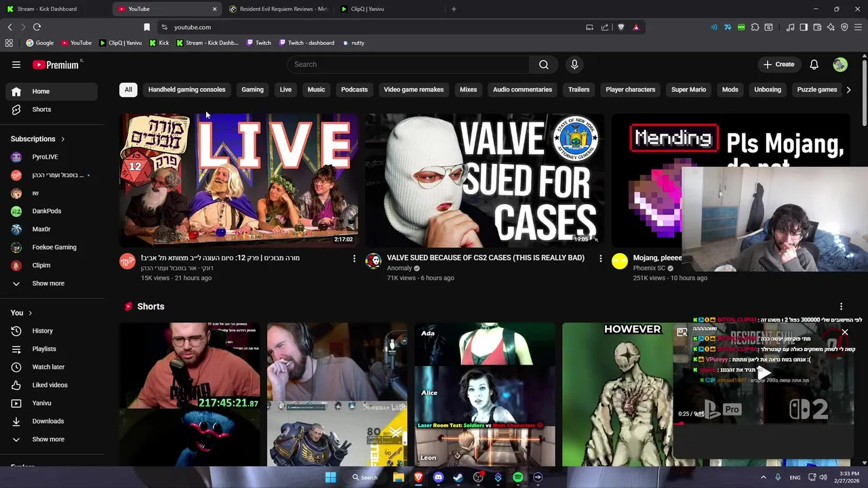Open Steam from the taskbar
Image resolution: width=868 pixels, height=488 pixels.
pyautogui.click(x=458, y=477)
